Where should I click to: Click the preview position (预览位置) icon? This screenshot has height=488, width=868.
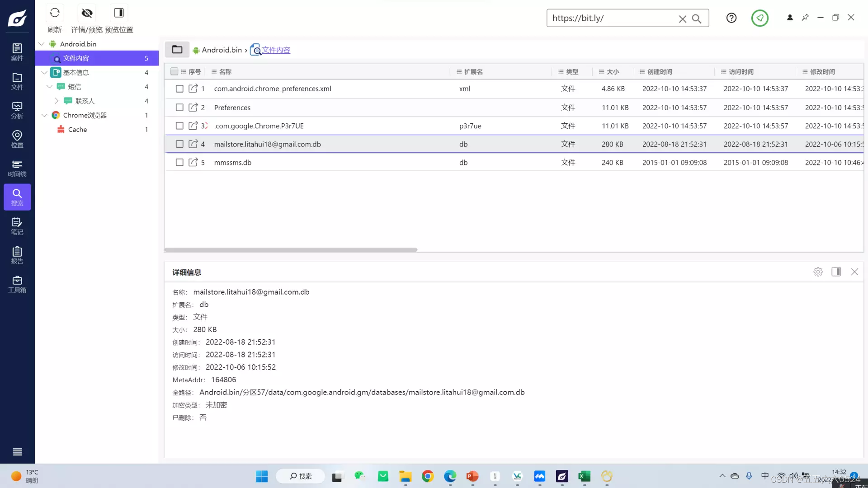[x=119, y=13]
